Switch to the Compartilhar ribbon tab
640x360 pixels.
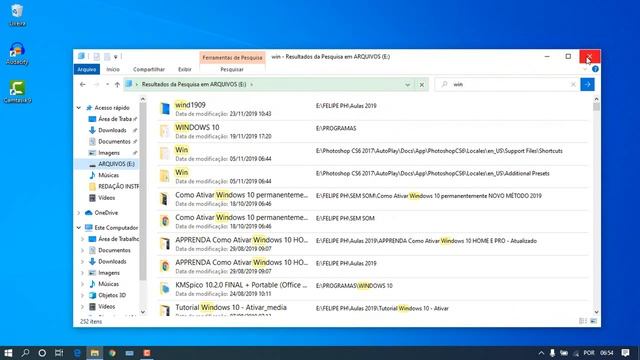pyautogui.click(x=149, y=69)
